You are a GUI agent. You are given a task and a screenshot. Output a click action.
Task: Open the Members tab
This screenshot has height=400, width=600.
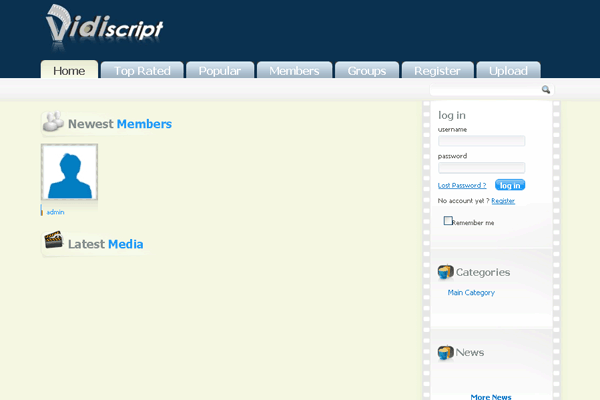(x=294, y=71)
